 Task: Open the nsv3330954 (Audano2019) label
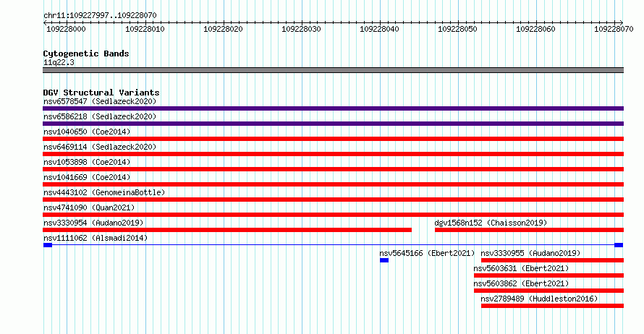[x=93, y=223]
